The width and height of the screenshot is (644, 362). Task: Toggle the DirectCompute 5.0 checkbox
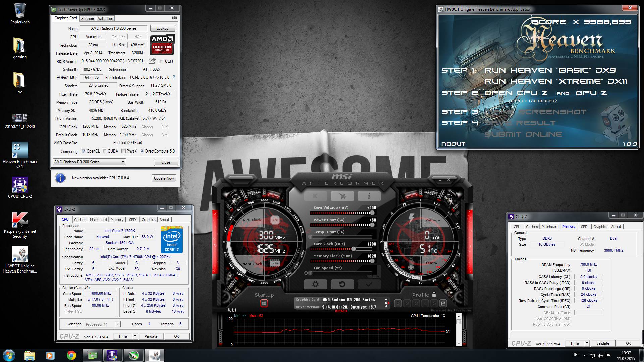142,151
